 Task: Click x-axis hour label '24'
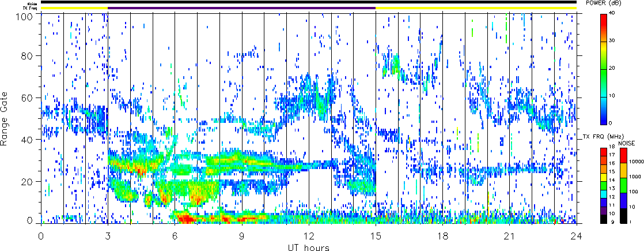[x=577, y=235]
